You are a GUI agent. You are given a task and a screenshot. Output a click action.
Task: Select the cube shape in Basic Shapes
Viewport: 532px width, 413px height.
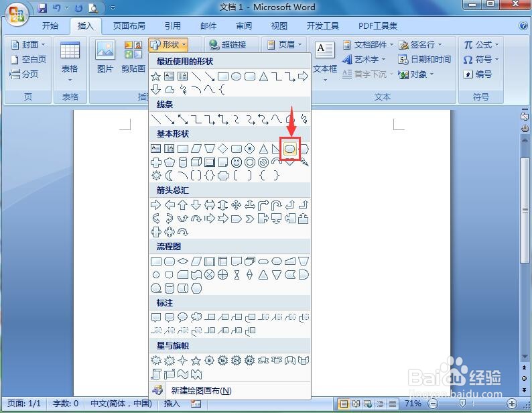tap(196, 162)
